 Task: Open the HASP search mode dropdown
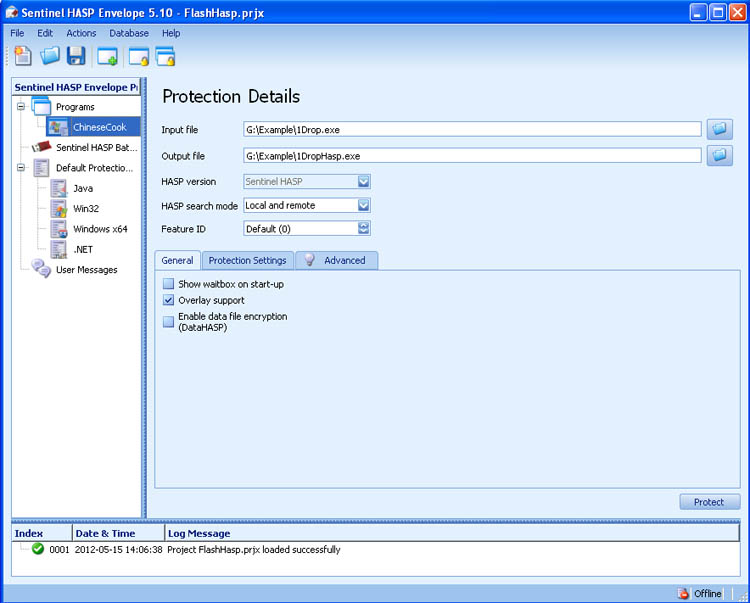click(364, 205)
